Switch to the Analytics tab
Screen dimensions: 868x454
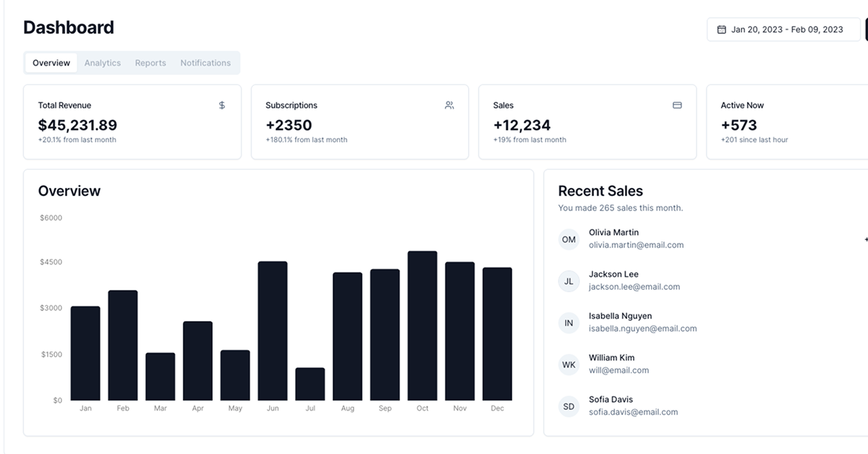coord(103,63)
